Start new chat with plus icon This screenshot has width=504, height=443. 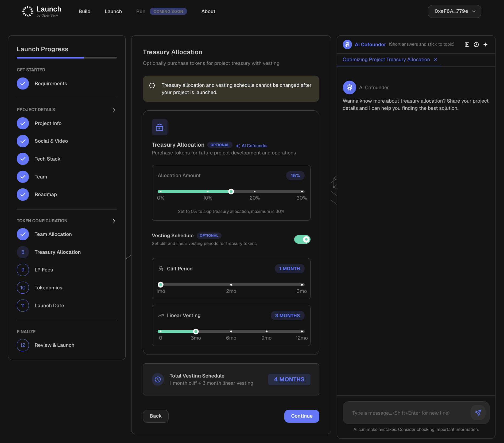click(486, 45)
